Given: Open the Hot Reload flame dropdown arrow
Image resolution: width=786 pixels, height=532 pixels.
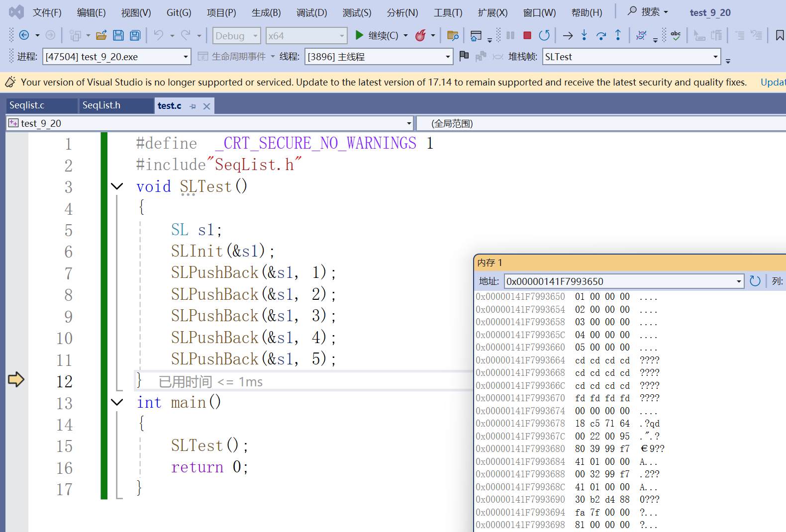Looking at the screenshot, I should pos(433,36).
